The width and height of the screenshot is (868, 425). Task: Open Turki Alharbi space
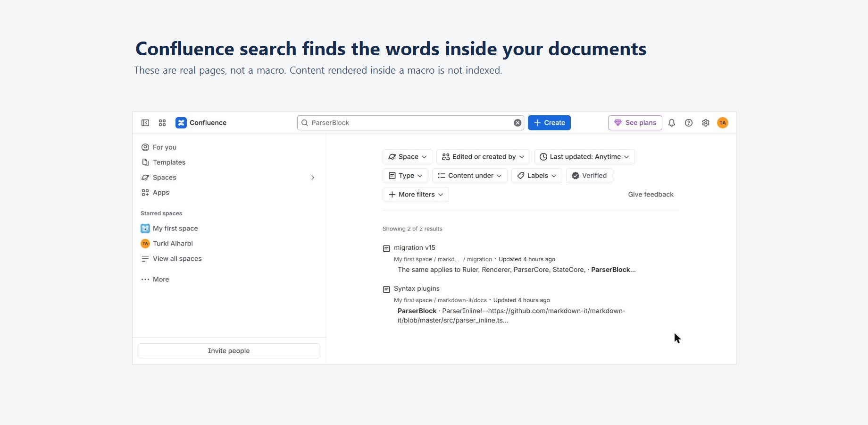point(173,244)
